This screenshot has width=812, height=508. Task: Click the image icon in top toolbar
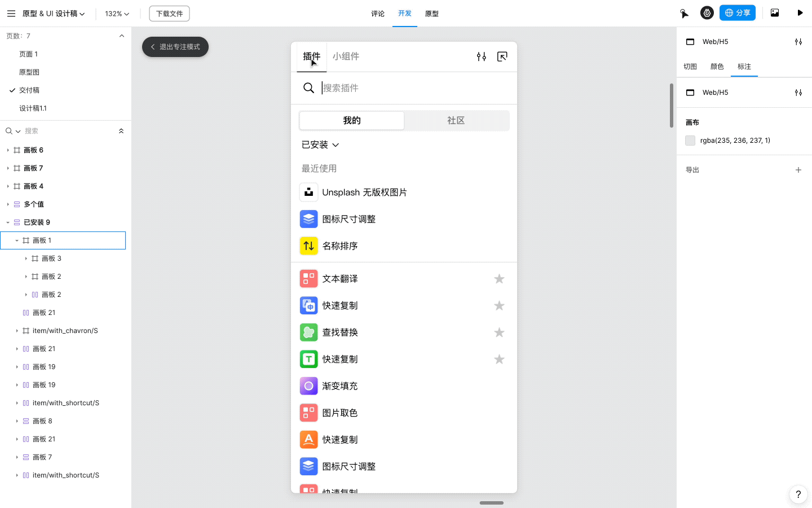775,13
